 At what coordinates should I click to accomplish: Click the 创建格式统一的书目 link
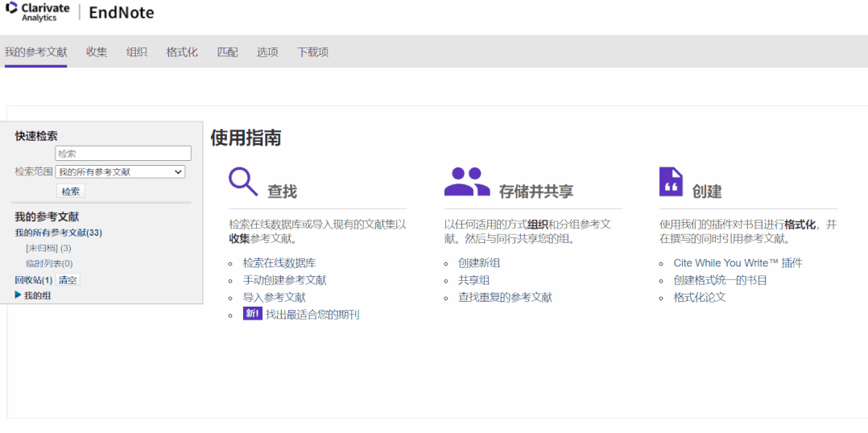point(720,280)
